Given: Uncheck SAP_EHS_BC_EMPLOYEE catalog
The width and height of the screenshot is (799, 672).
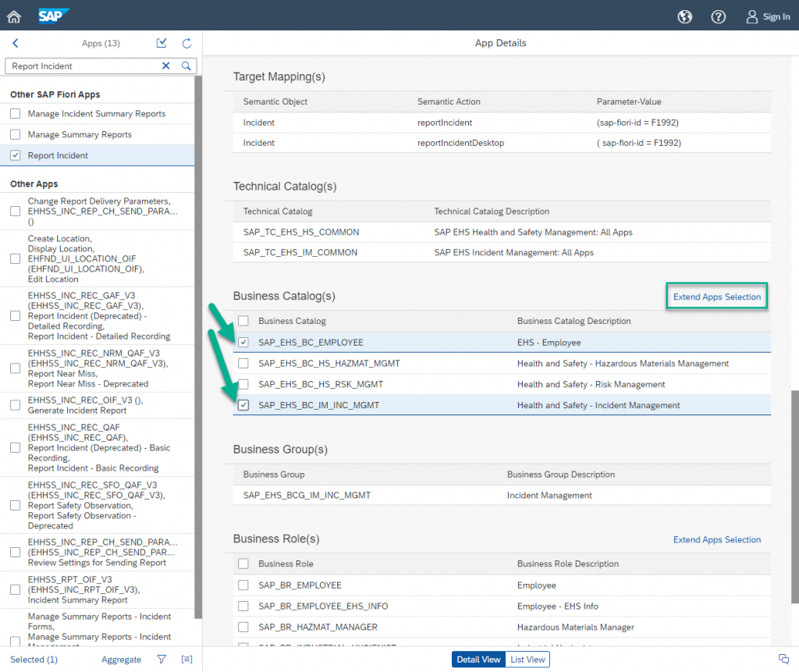Looking at the screenshot, I should tap(243, 342).
